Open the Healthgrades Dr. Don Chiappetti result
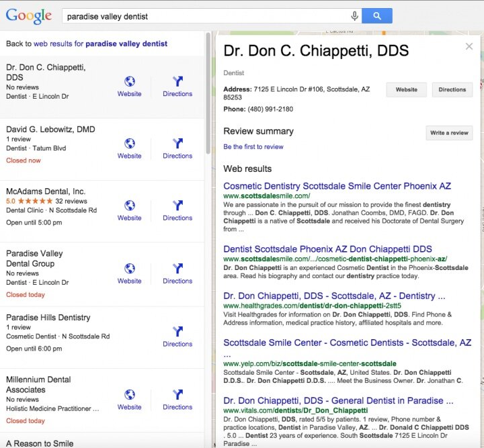The image size is (484, 448). (x=334, y=296)
